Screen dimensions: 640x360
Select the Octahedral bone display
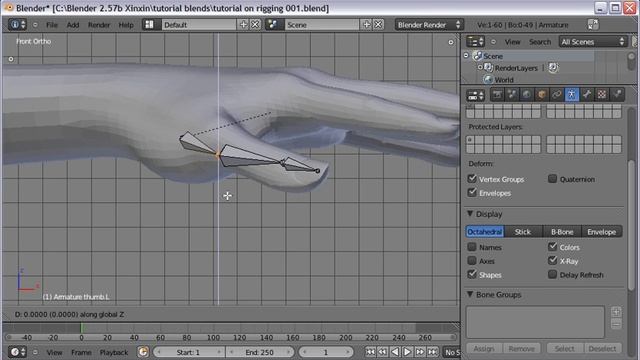(484, 231)
